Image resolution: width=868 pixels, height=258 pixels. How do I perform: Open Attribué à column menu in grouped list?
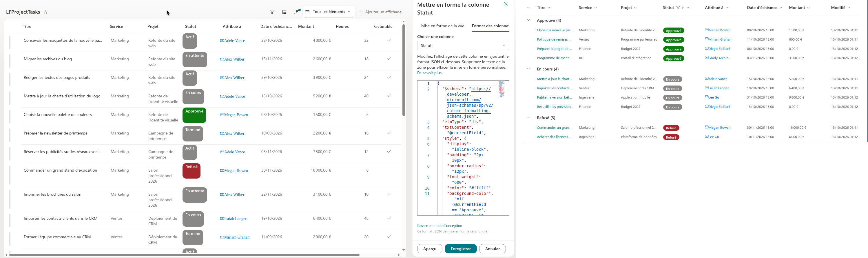[x=727, y=8]
